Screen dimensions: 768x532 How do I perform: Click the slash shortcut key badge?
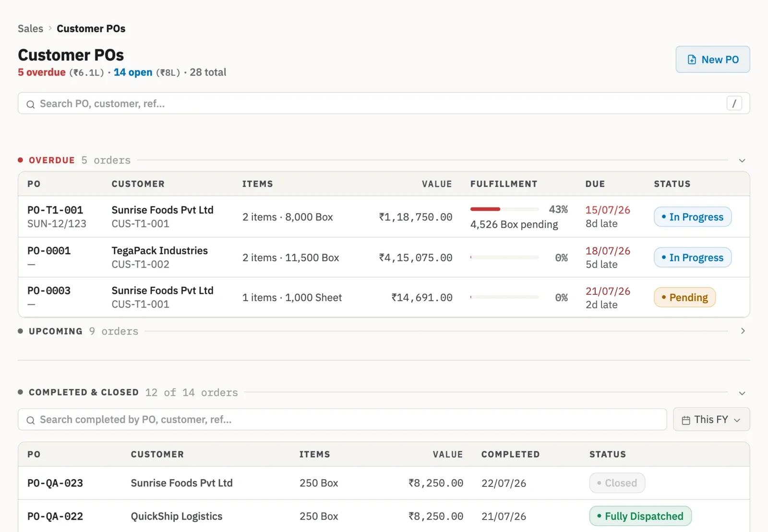734,103
